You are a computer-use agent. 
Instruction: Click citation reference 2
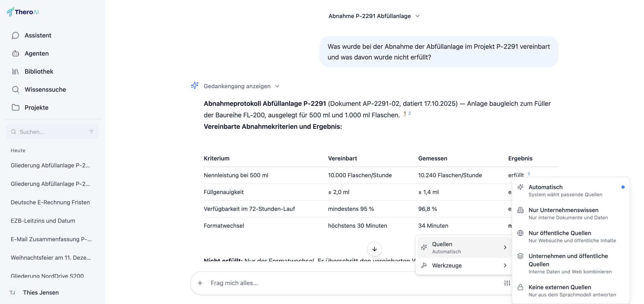(x=410, y=114)
